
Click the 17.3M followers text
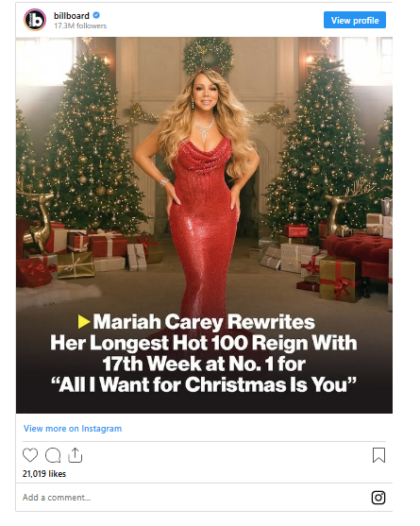coord(80,25)
